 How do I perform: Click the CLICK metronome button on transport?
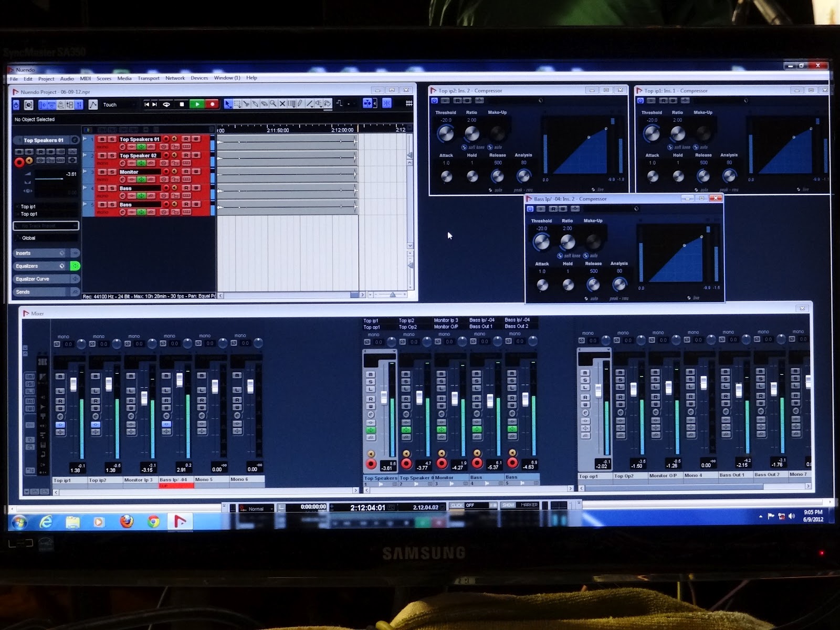click(x=457, y=506)
